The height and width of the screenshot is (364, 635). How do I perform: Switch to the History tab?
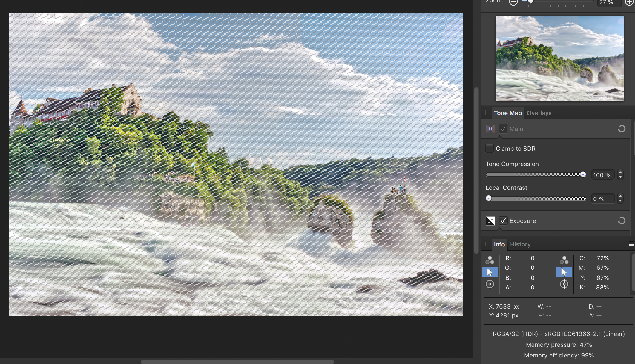tap(520, 244)
